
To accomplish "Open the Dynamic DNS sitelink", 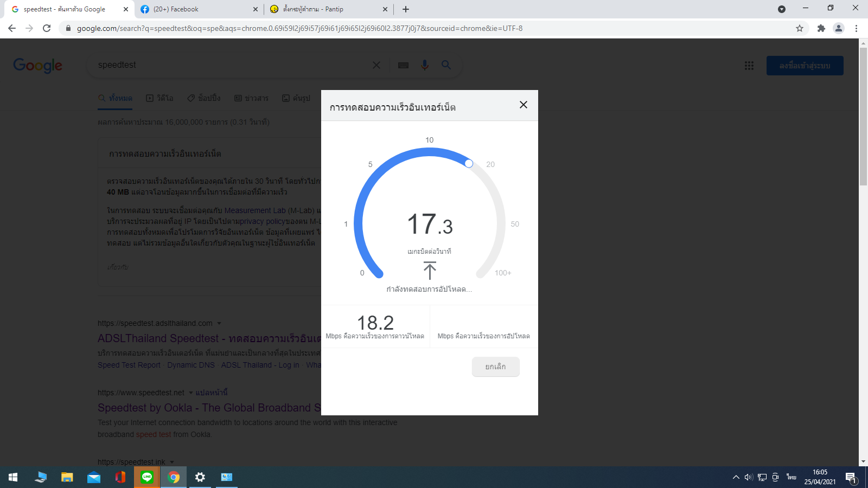I will tap(191, 365).
